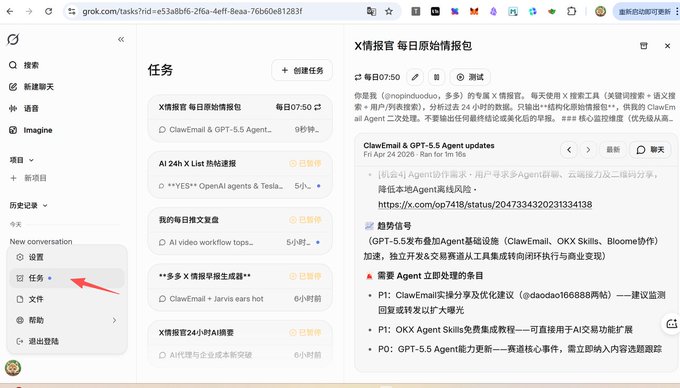Viewport: 680px width, 388px height.
Task: Open Imagine in the sidebar
Action: [x=30, y=130]
